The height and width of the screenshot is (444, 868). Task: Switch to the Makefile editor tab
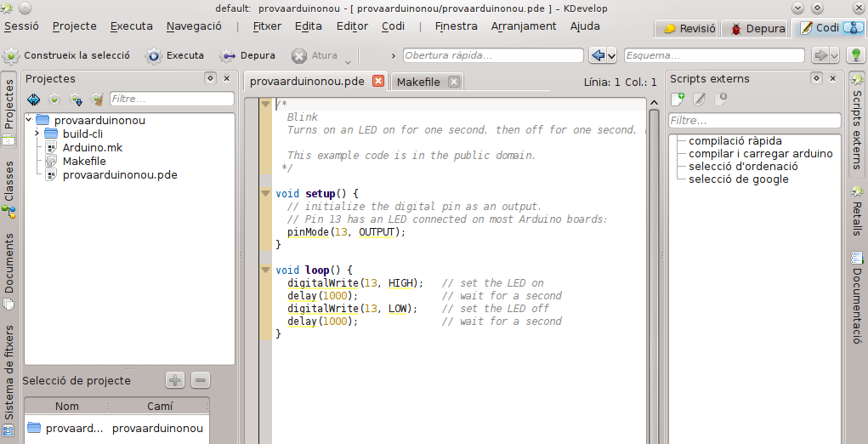click(x=418, y=82)
